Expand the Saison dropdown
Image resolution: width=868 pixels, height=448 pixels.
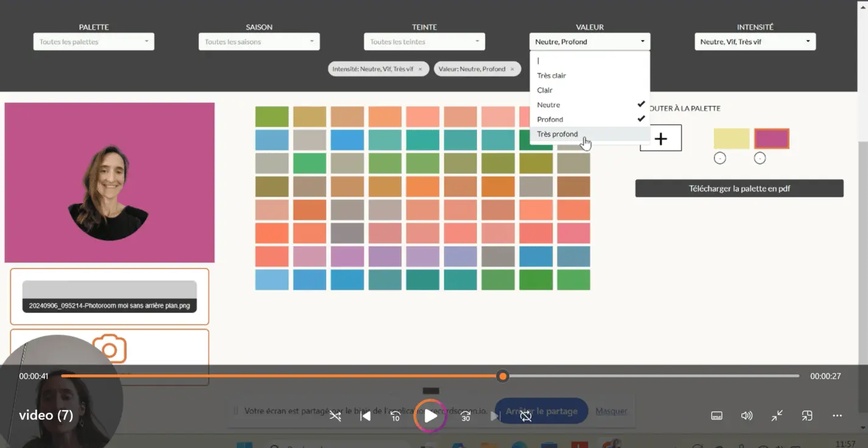(259, 42)
